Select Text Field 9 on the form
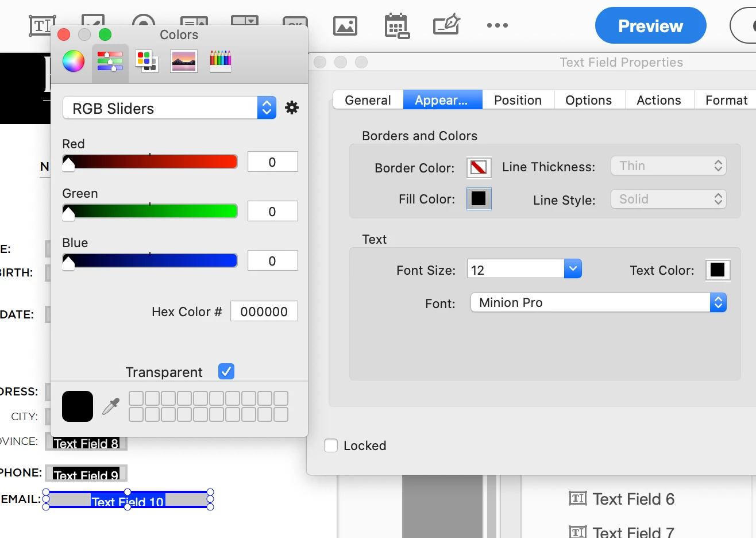 pos(86,474)
